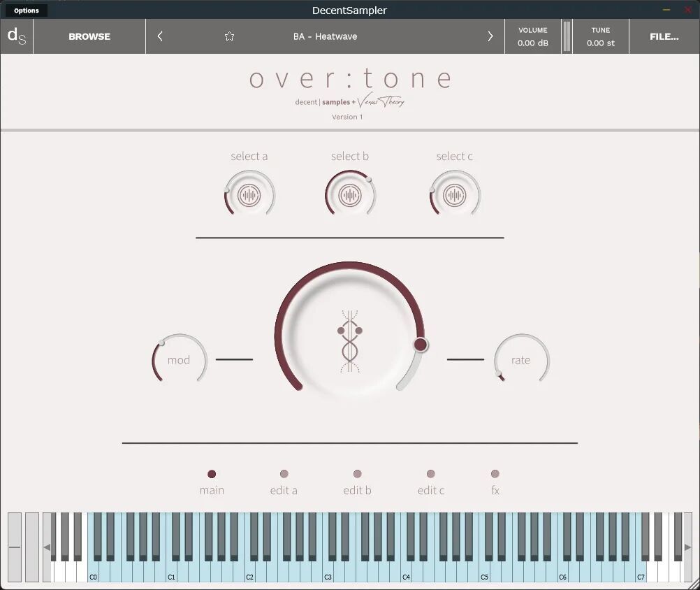Click the Version 1 text

347,117
